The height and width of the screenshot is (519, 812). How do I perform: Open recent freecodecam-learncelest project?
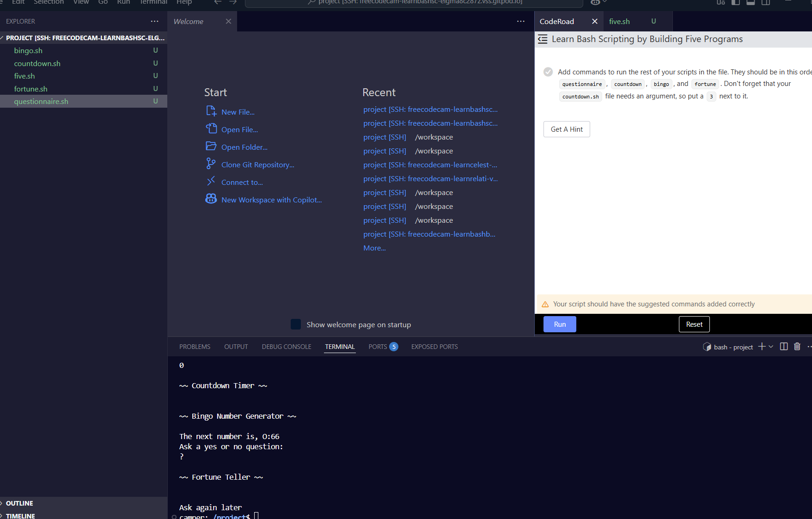[430, 165]
